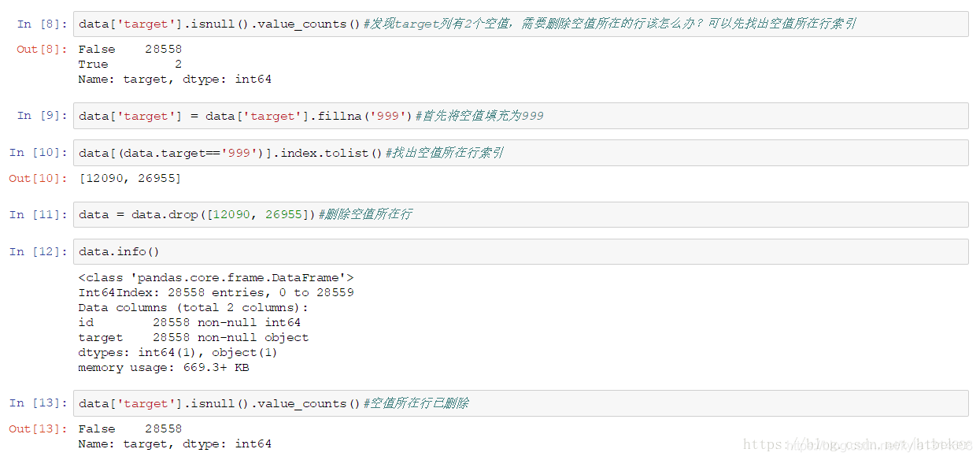Click 'Name: target, dtype: int64' in Out[8]
The height and width of the screenshot is (460, 980).
(x=175, y=79)
